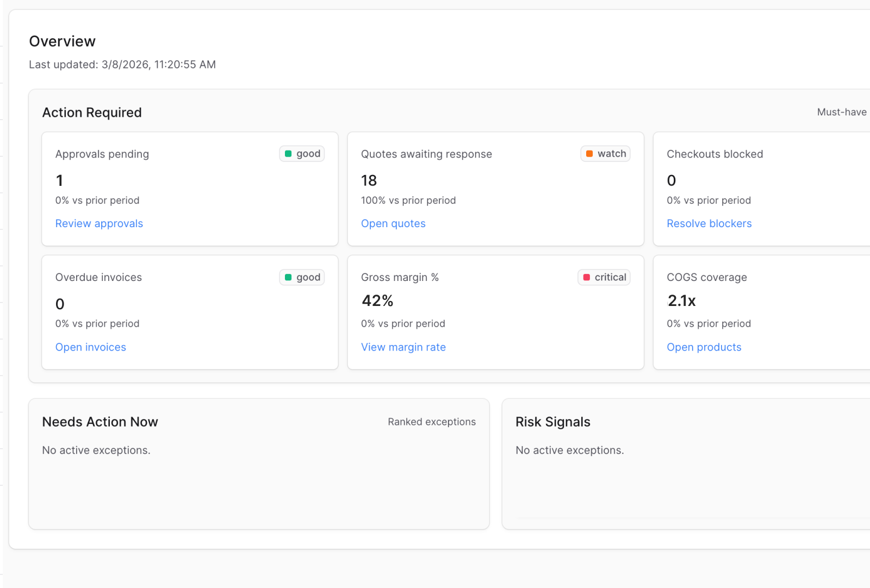Select the 'good' badge on Approvals pending

pyautogui.click(x=302, y=153)
